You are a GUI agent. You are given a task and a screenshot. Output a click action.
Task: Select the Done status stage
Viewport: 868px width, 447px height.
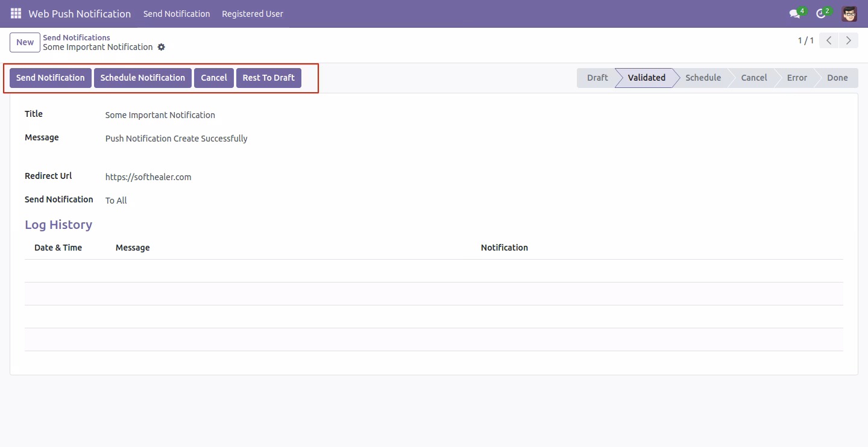(837, 78)
